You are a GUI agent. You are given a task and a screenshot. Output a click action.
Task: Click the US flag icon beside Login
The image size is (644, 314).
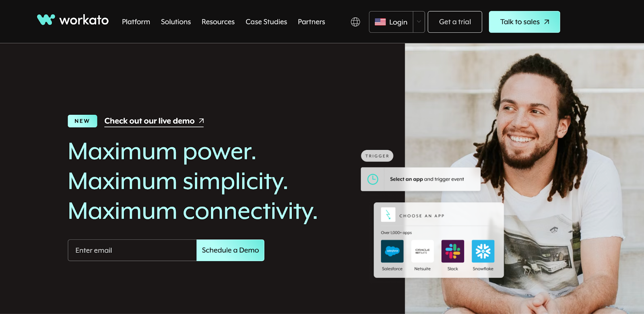click(380, 22)
